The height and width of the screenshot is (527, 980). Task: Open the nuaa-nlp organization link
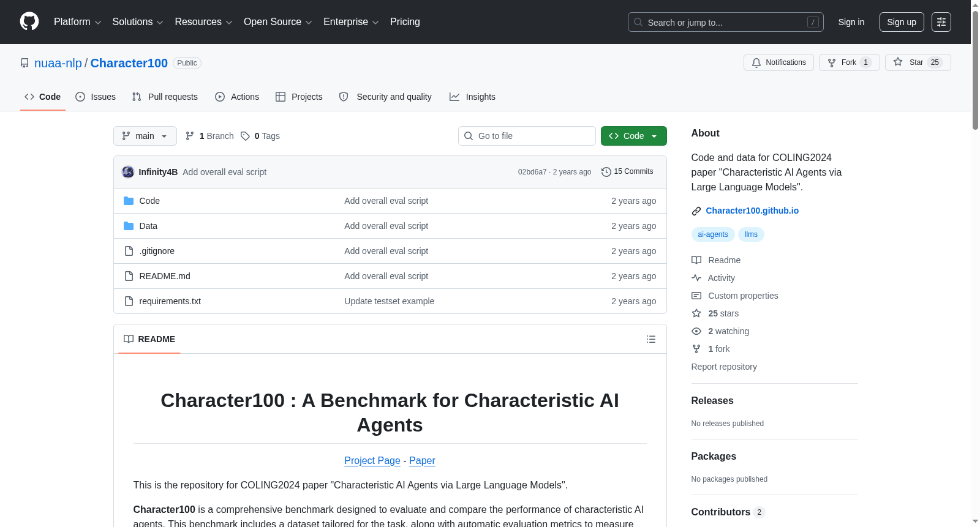click(58, 63)
